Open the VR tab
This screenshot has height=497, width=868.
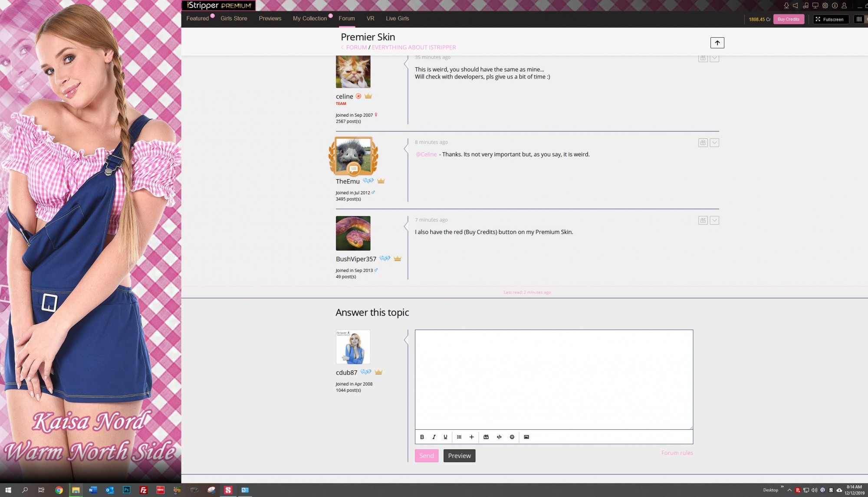click(x=370, y=19)
